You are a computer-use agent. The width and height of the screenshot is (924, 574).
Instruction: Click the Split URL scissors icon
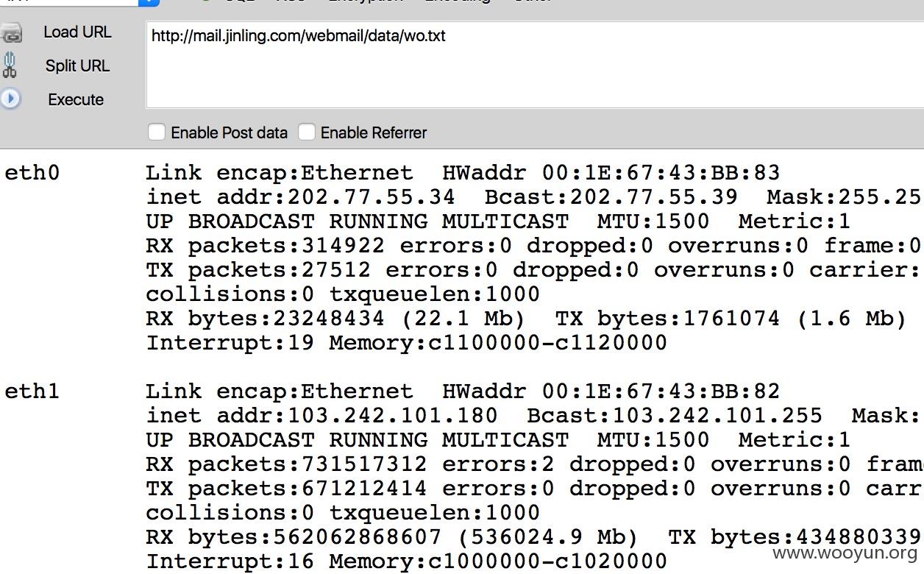tap(10, 65)
